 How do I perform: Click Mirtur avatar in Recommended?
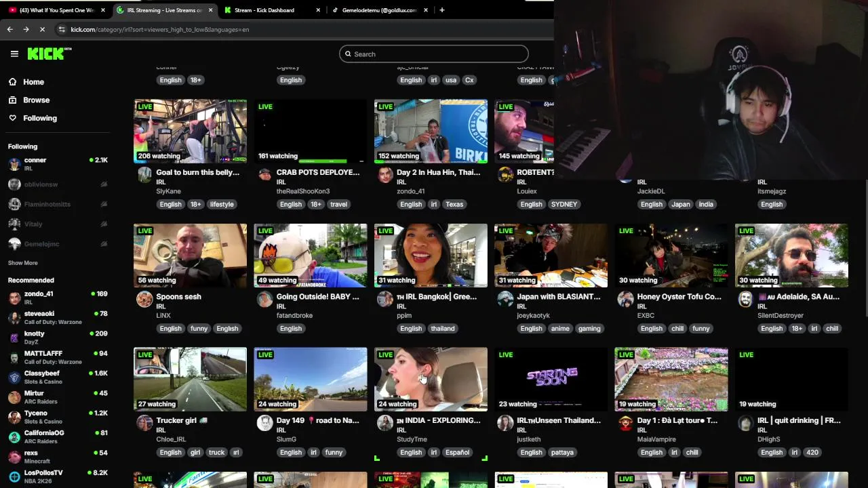14,397
